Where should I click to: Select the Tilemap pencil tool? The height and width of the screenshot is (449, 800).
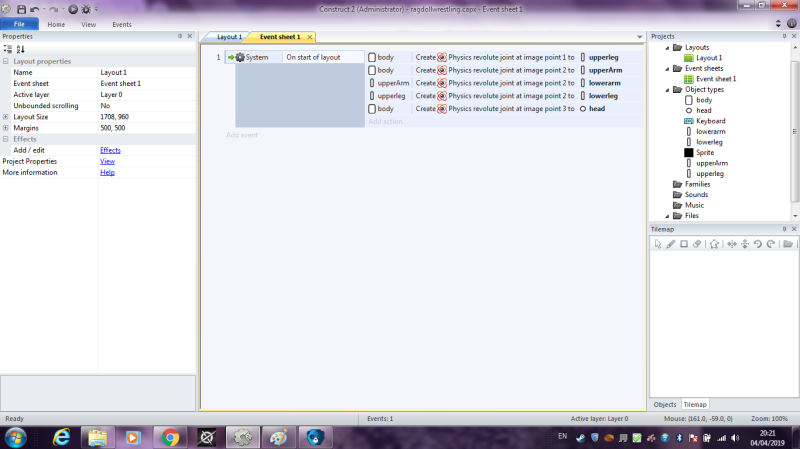point(671,244)
